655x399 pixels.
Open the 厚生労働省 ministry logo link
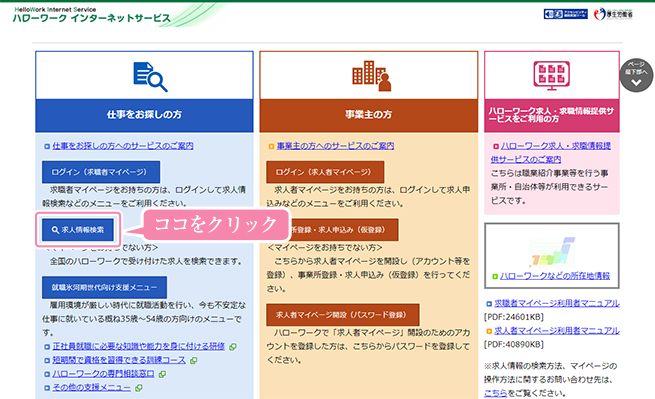tap(613, 14)
